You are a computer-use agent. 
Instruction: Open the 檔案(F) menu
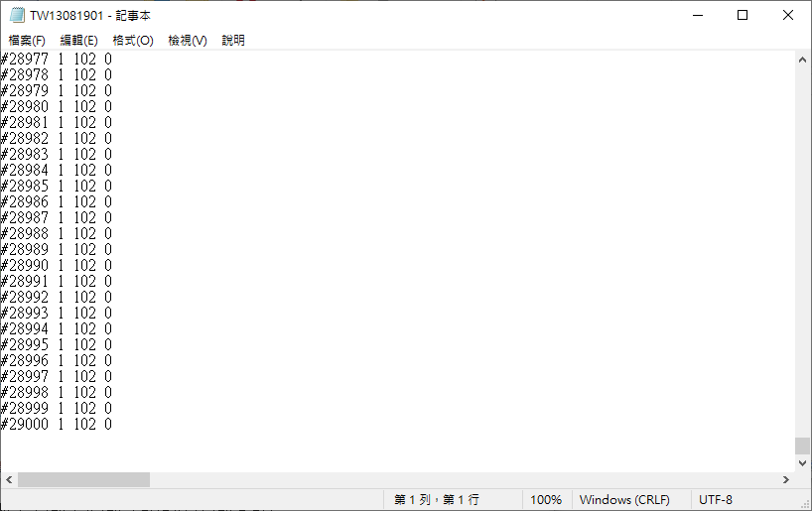coord(27,41)
